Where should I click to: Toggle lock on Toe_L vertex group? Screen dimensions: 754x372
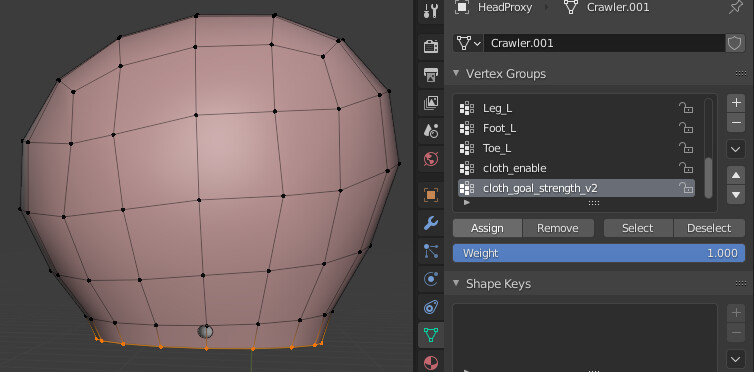(x=686, y=148)
